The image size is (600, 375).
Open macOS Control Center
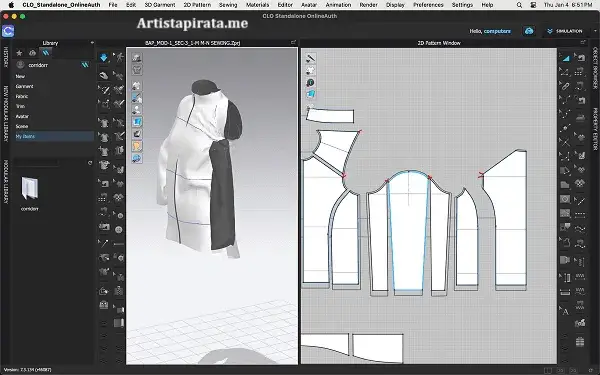pyautogui.click(x=533, y=5)
